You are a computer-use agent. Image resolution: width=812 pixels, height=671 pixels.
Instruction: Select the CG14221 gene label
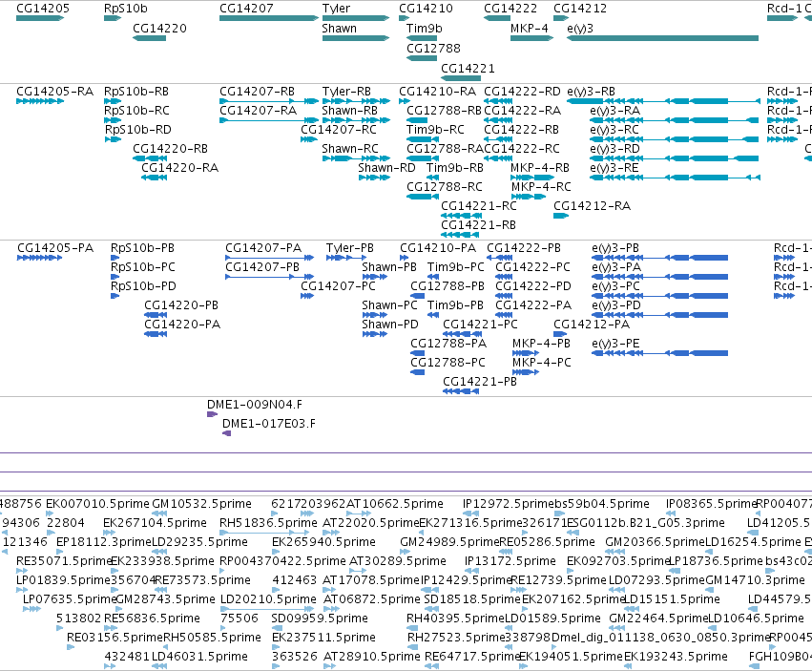[x=468, y=69]
